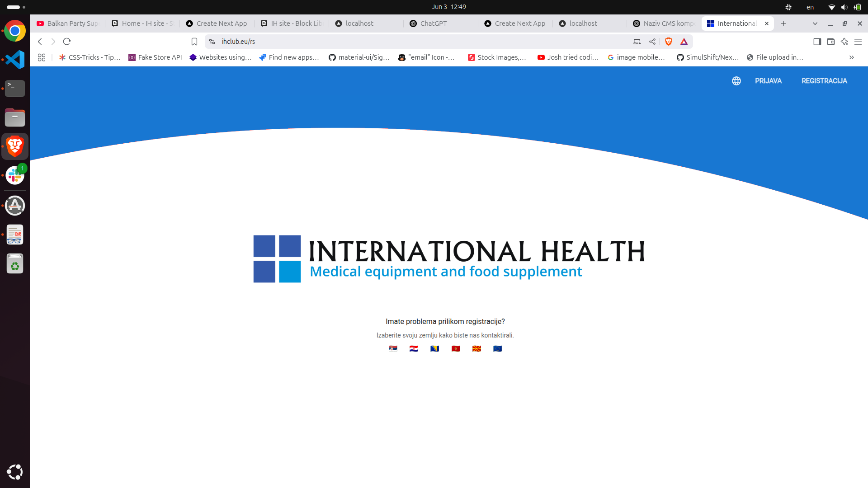Expand the tab search dropdown arrow
868x488 pixels.
815,23
